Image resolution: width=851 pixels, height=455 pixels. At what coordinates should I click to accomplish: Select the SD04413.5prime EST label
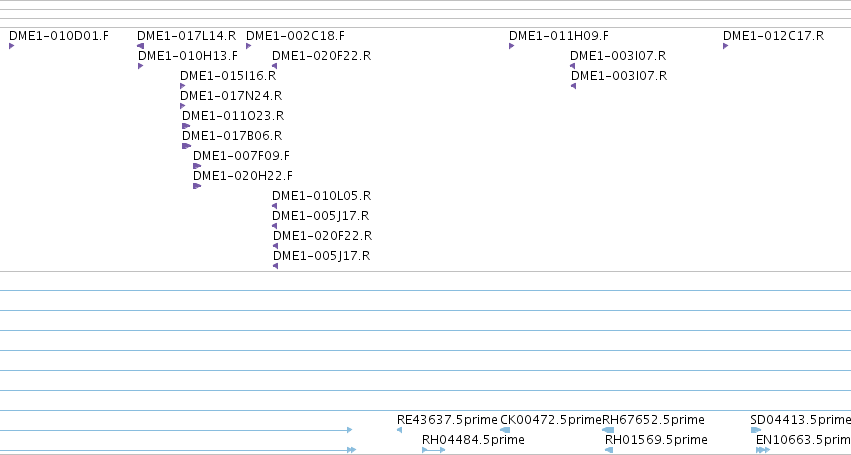pyautogui.click(x=801, y=420)
